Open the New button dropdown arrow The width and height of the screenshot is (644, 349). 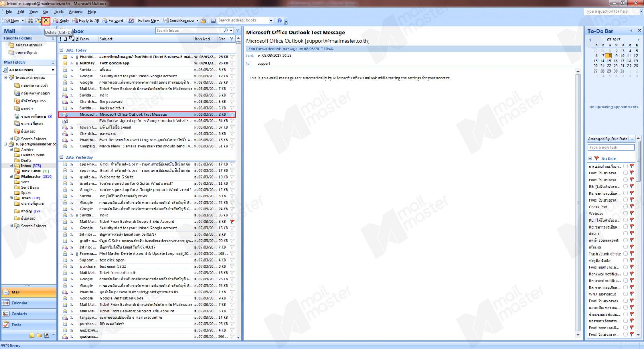pos(23,21)
